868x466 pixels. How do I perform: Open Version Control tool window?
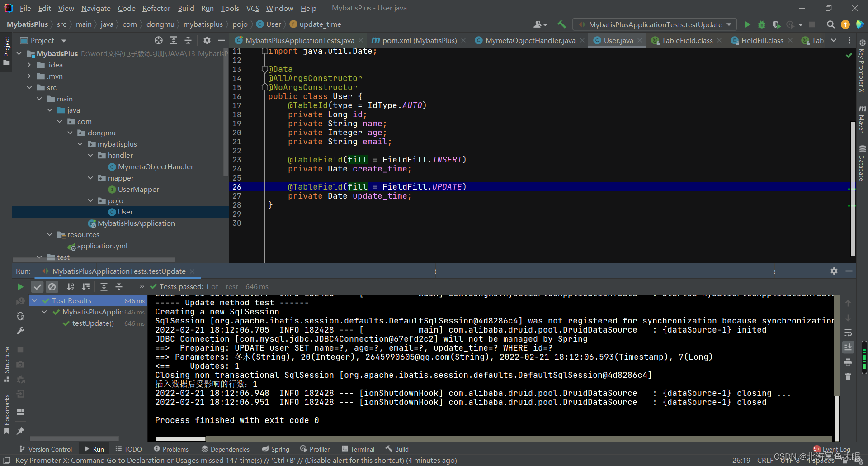coord(45,449)
